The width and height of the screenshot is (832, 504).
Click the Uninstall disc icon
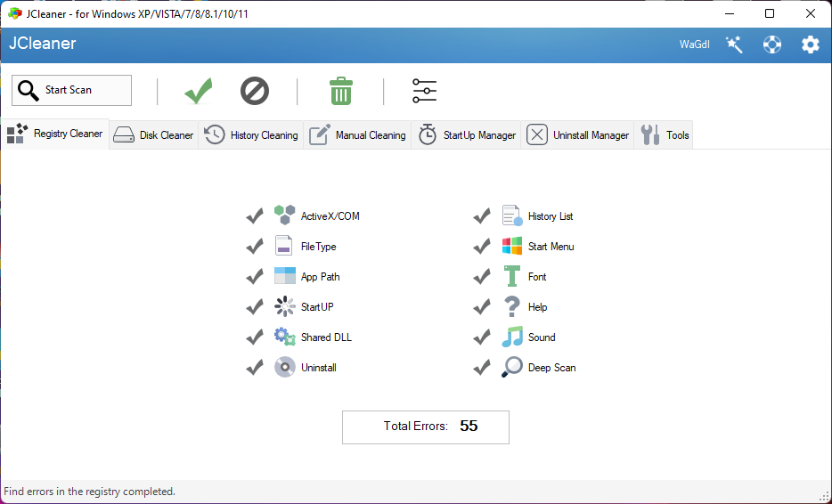(284, 367)
